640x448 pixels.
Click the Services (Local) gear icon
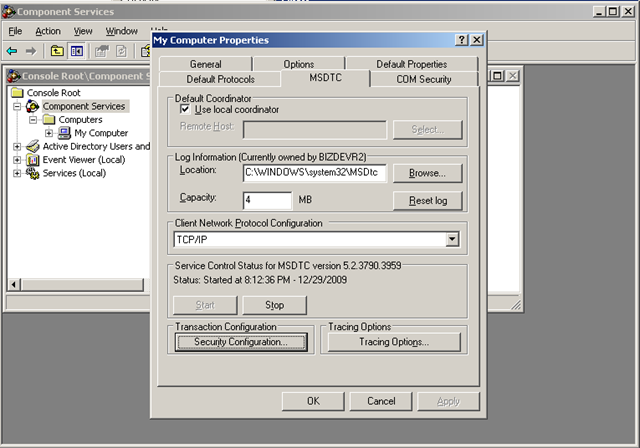click(33, 173)
